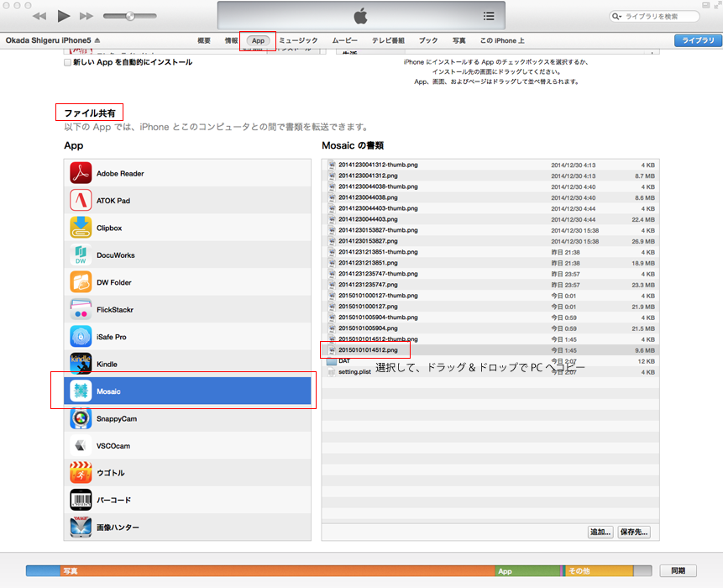The height and width of the screenshot is (588, 723).
Task: Eject the Okada Shigeru iPhone5 device
Action: click(x=97, y=40)
